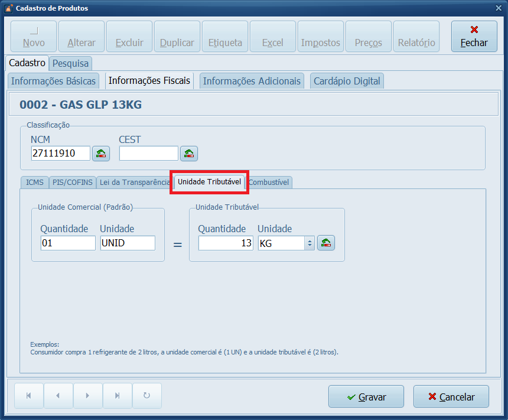The image size is (508, 420).
Task: Open the Unidade Tributável unit dropdown
Action: point(310,243)
